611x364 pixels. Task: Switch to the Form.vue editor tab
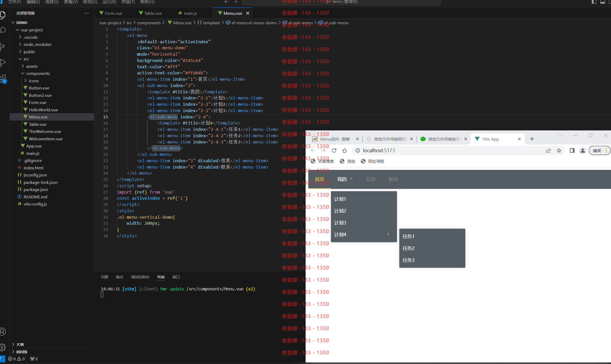(113, 13)
